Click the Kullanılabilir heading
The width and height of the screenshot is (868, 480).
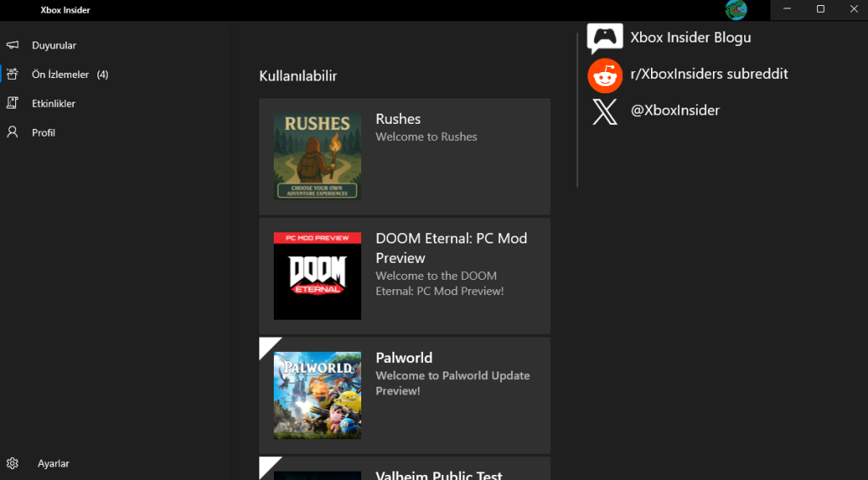(x=298, y=75)
